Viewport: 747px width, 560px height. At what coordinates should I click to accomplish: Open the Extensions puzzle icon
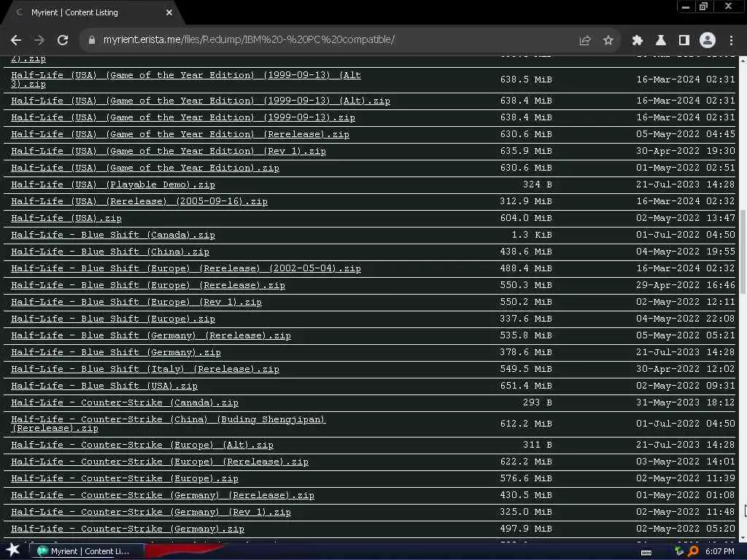pyautogui.click(x=637, y=41)
